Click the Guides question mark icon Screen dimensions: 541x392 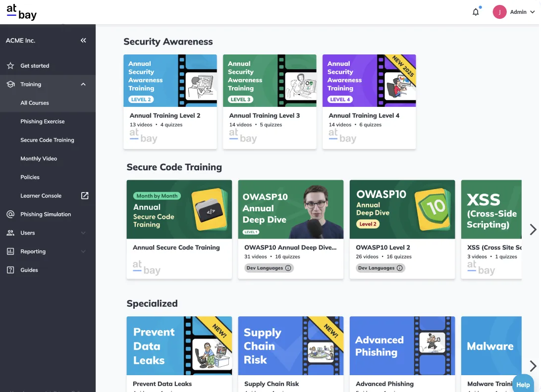(x=10, y=270)
